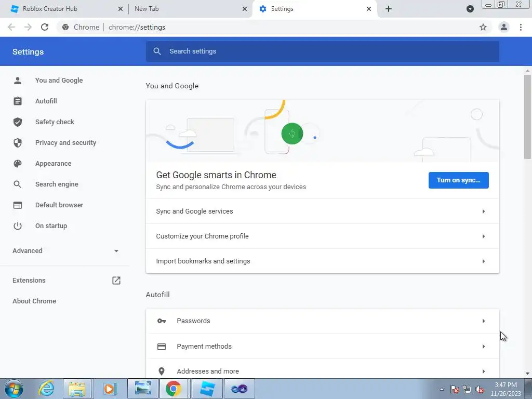Image resolution: width=532 pixels, height=399 pixels.
Task: Close the New Tab tab
Action: [x=245, y=9]
